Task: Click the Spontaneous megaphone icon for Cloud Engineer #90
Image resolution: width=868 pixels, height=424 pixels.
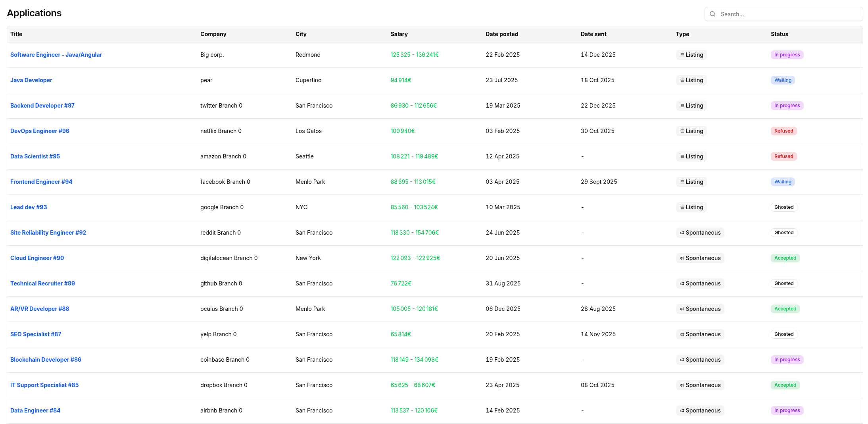Action: 682,258
